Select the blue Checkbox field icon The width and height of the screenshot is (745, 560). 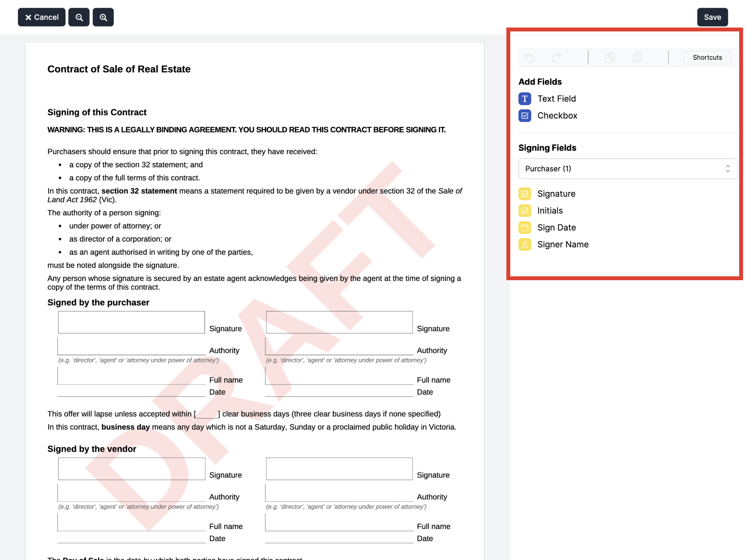525,116
